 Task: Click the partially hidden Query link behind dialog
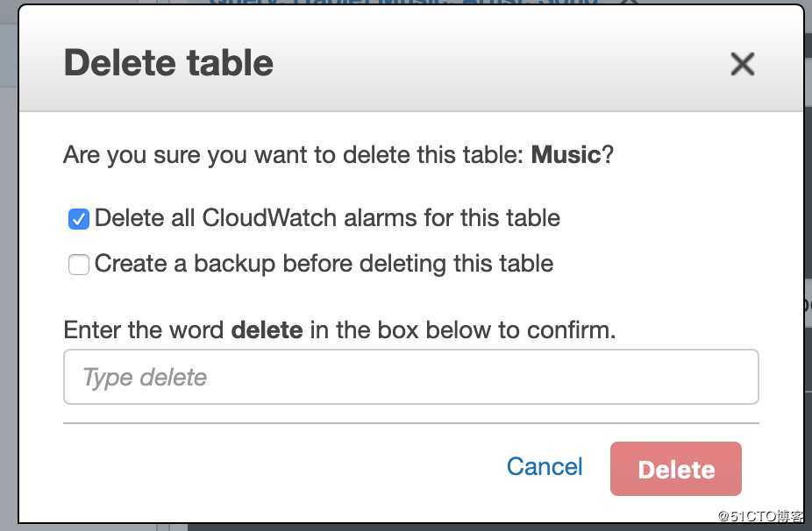pos(404,3)
